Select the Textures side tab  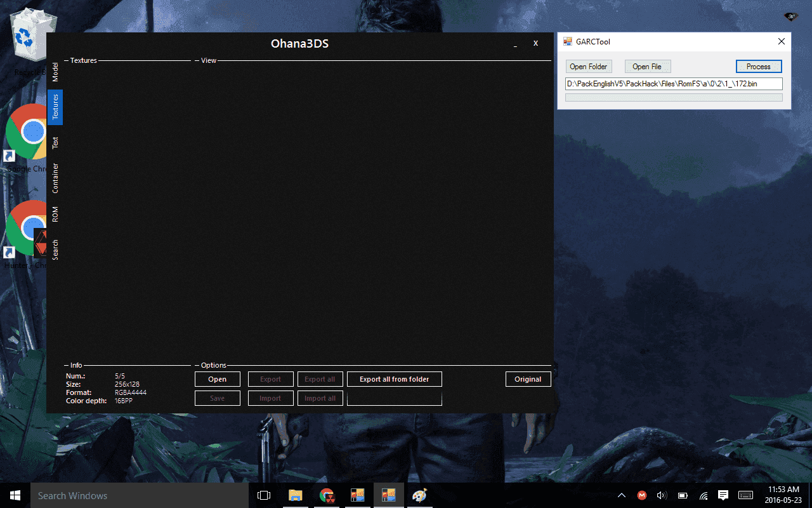click(x=55, y=107)
